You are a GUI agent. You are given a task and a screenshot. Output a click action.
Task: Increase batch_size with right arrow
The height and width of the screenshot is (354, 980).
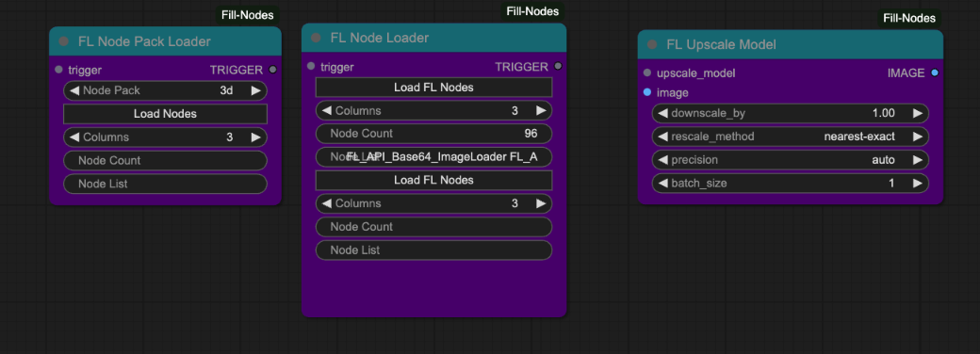(x=918, y=183)
